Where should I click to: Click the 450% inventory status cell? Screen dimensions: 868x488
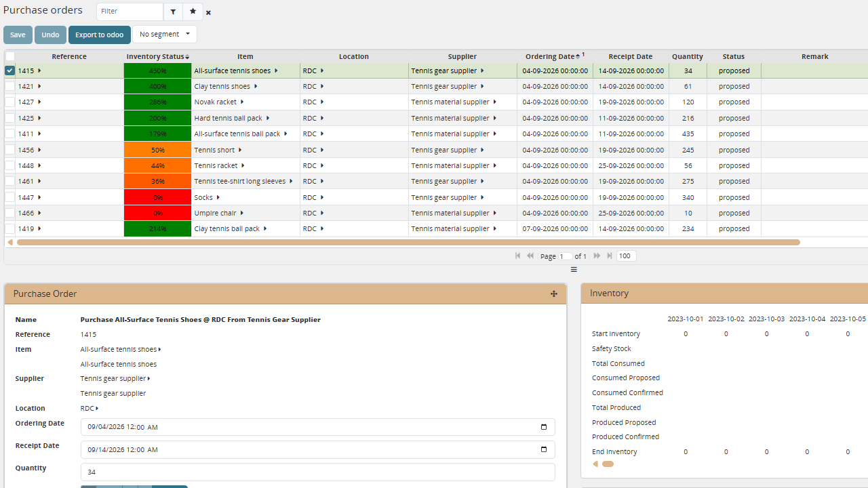click(157, 70)
